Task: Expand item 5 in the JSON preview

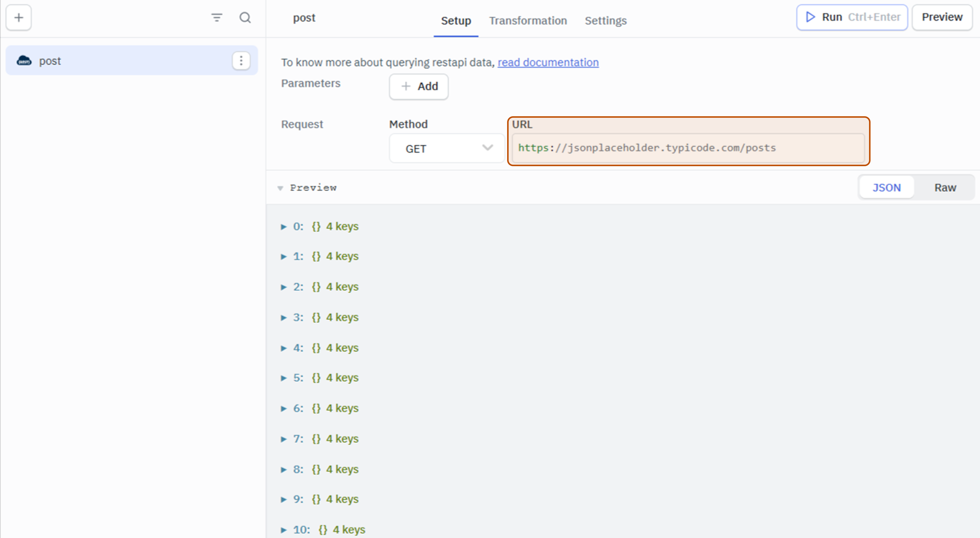Action: point(284,378)
